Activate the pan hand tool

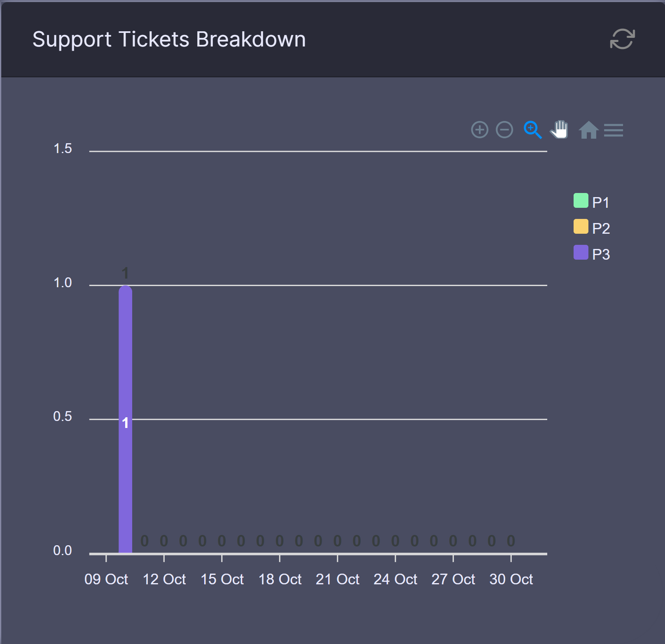[x=559, y=130]
